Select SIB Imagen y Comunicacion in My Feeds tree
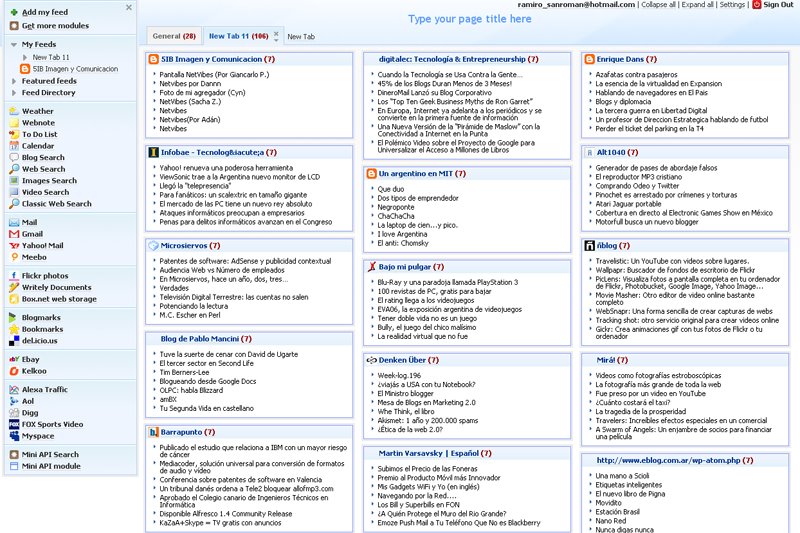The width and height of the screenshot is (800, 533). click(x=75, y=69)
